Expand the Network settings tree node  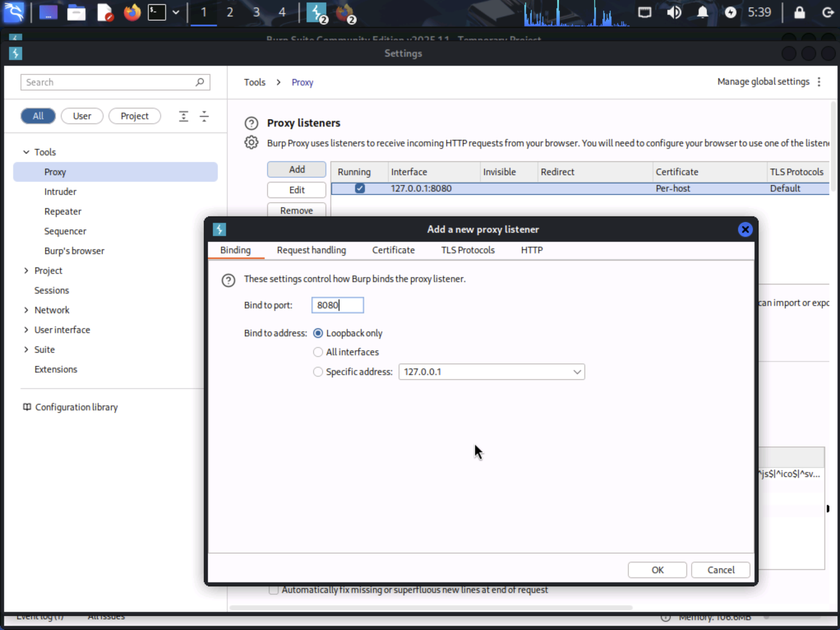click(x=26, y=310)
